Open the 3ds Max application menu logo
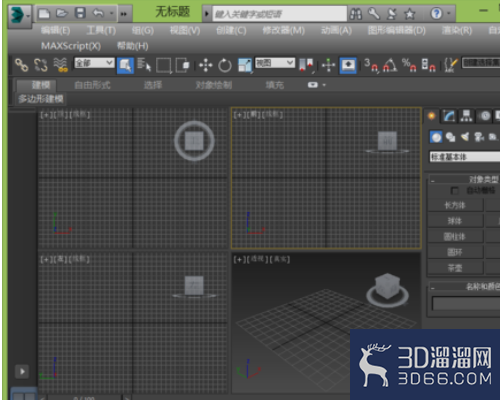This screenshot has width=500, height=400. point(19,15)
